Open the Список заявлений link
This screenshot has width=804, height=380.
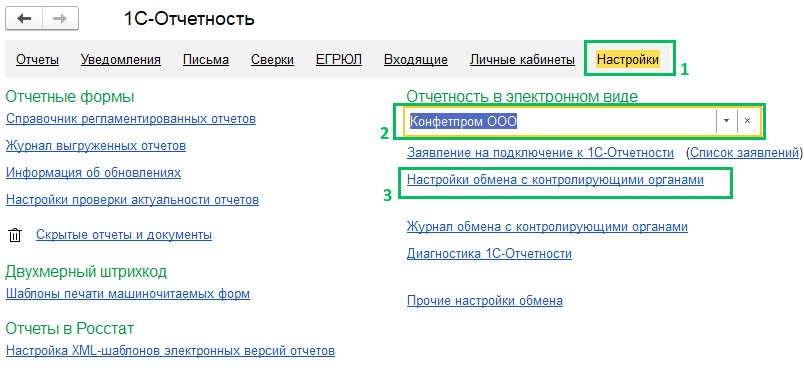[744, 152]
